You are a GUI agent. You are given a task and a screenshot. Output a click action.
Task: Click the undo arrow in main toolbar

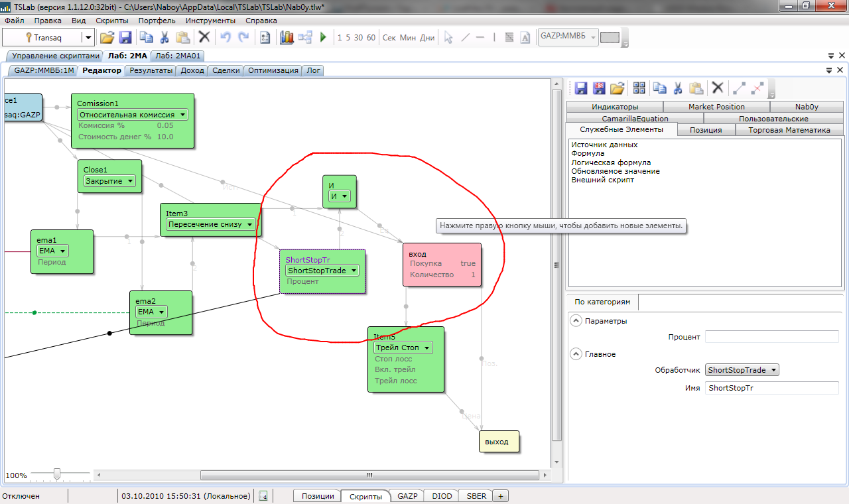[x=226, y=38]
